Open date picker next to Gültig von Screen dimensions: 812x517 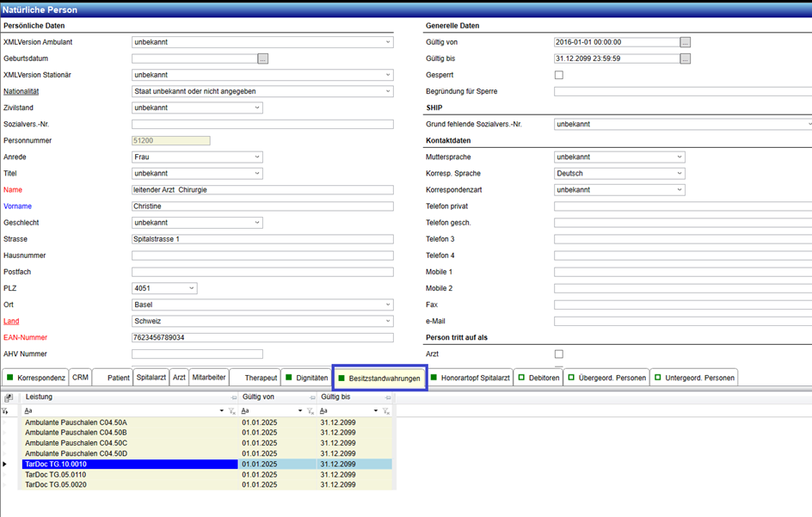pos(686,42)
